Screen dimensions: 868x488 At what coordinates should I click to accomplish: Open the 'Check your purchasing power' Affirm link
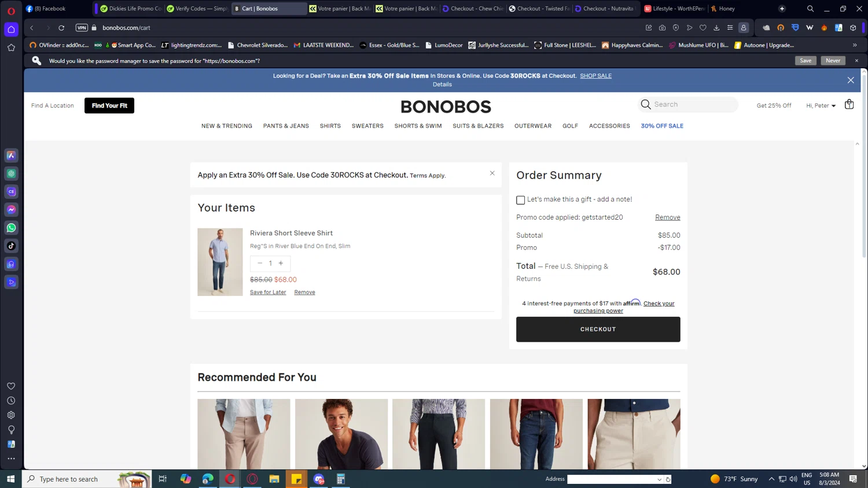click(x=624, y=307)
